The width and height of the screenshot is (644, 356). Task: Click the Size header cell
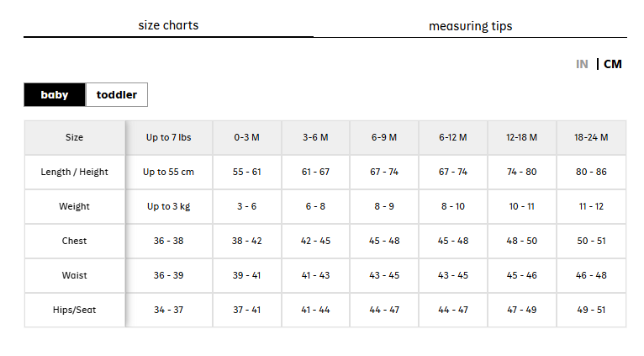[x=74, y=137]
